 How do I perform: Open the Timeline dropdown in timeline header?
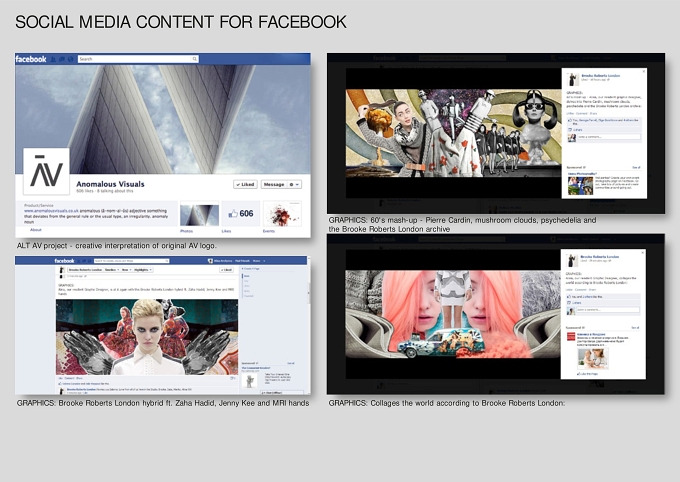pos(111,270)
